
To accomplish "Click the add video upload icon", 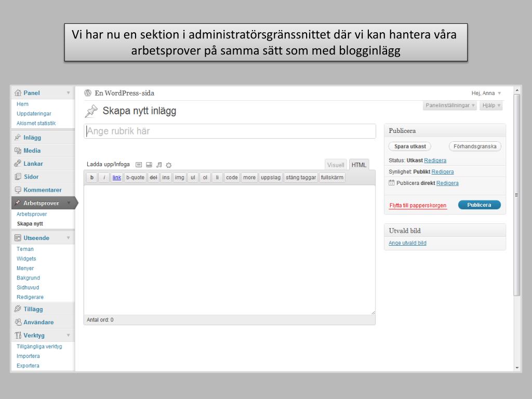I will [149, 165].
